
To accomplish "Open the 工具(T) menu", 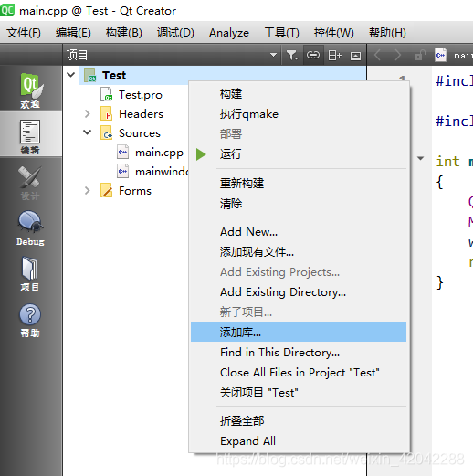I will [281, 33].
